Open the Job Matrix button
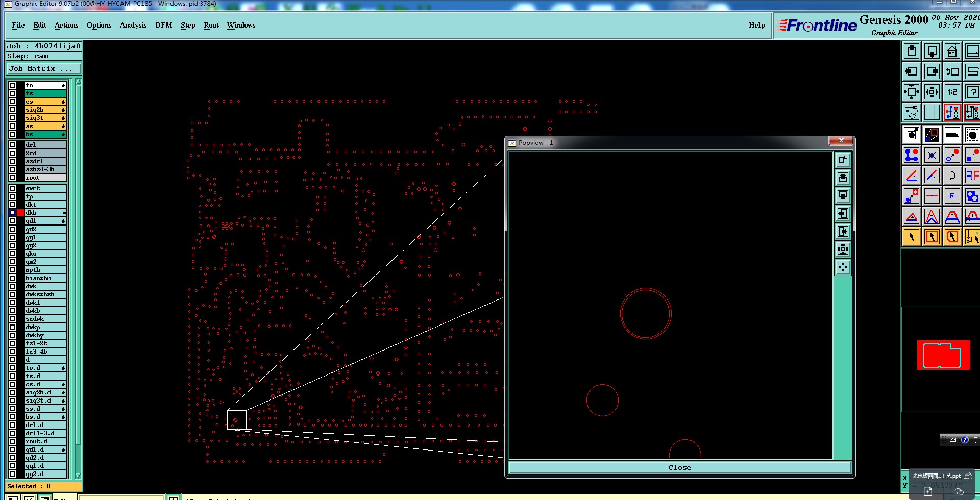The image size is (980, 500). click(44, 68)
